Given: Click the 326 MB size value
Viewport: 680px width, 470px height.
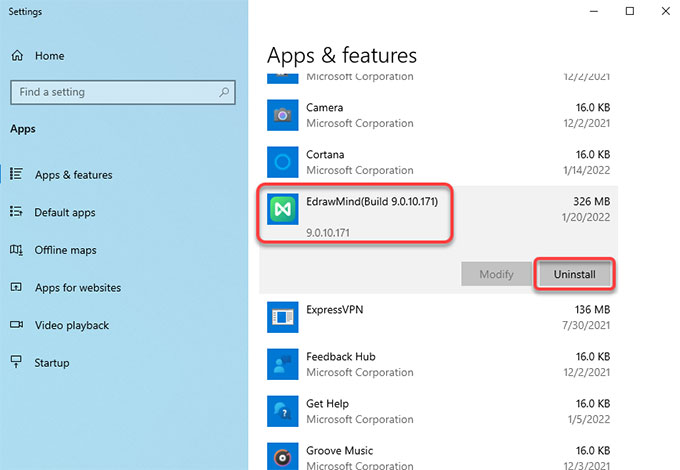Looking at the screenshot, I should click(x=592, y=202).
